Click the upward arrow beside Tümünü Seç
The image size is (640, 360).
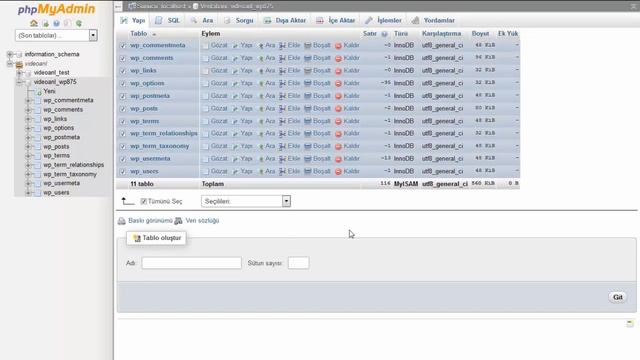(127, 201)
